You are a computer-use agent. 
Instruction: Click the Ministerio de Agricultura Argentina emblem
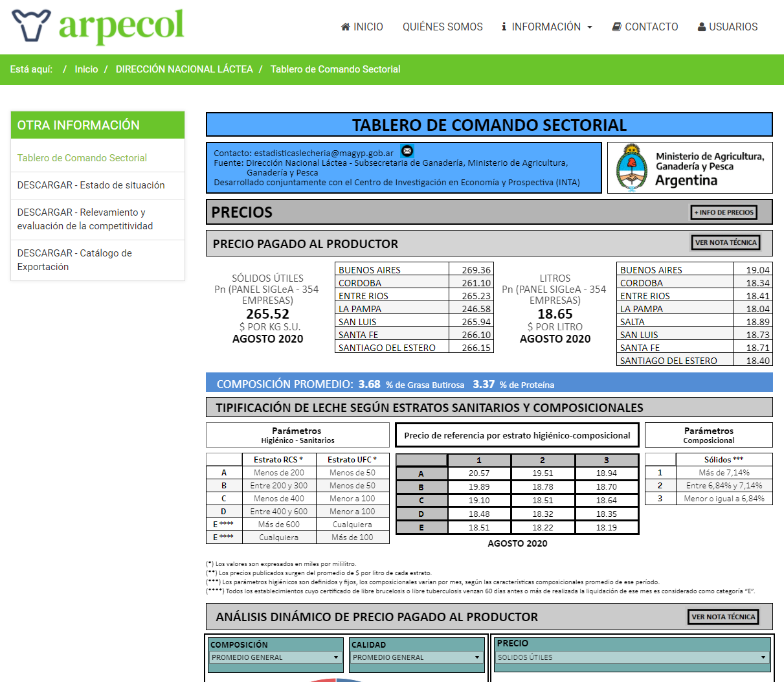point(631,168)
